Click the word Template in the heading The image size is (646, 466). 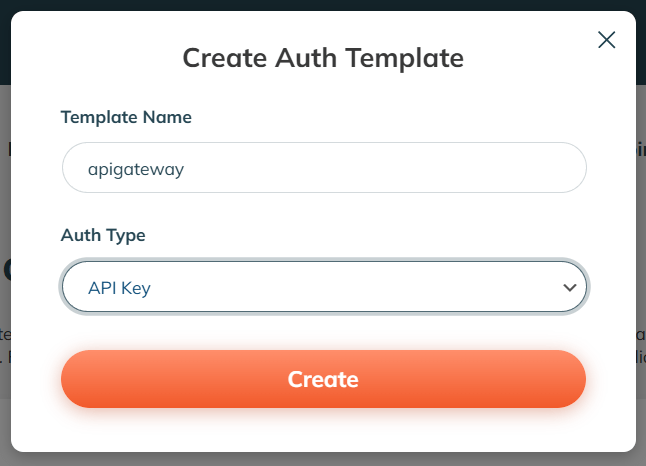(404, 58)
